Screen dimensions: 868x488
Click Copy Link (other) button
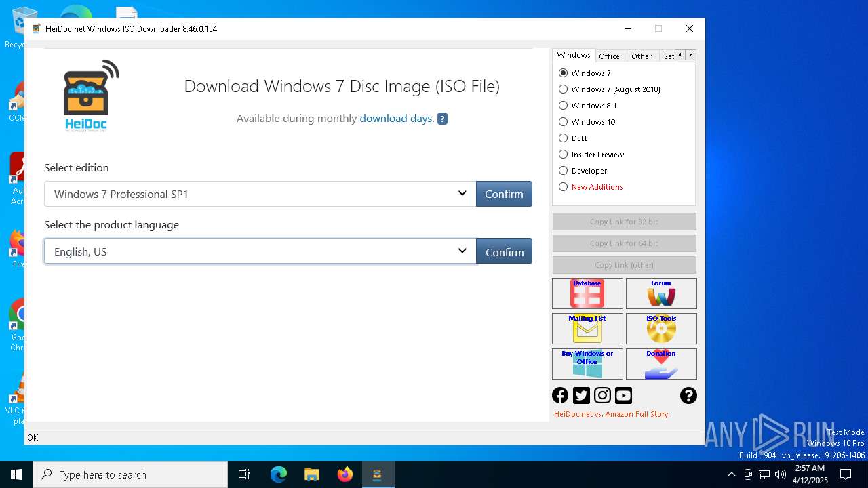click(x=624, y=265)
